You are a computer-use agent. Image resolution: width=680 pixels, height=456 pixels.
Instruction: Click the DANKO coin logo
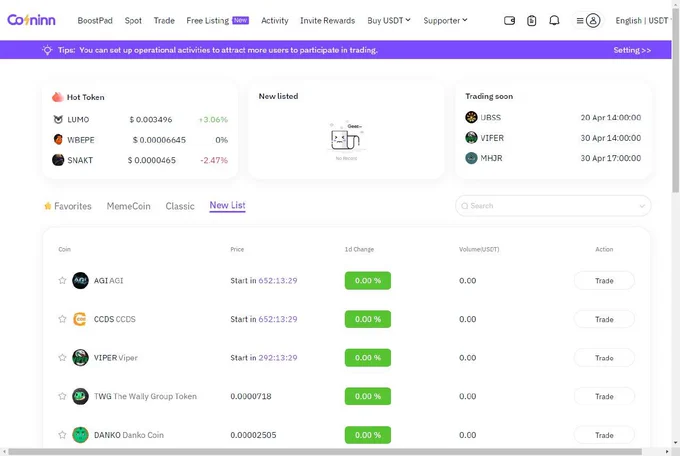pyautogui.click(x=80, y=435)
